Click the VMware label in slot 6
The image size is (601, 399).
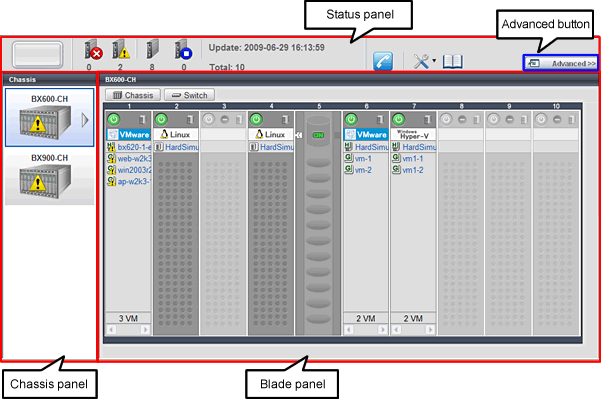tap(366, 135)
